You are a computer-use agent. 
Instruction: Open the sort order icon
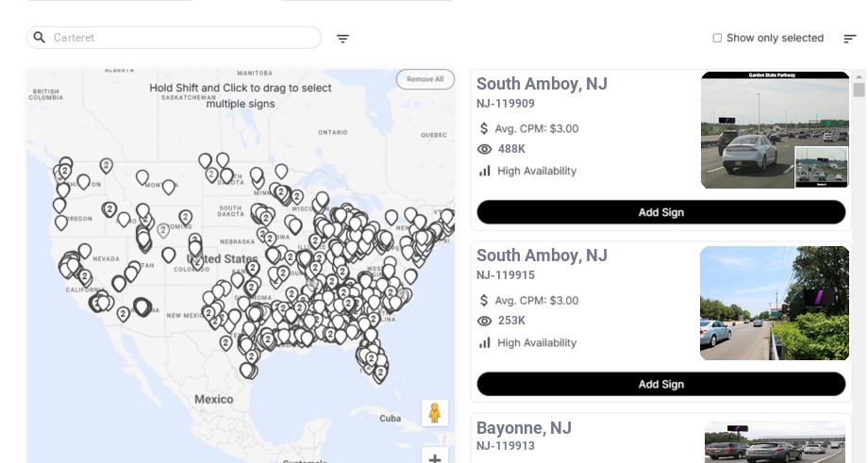pos(850,39)
